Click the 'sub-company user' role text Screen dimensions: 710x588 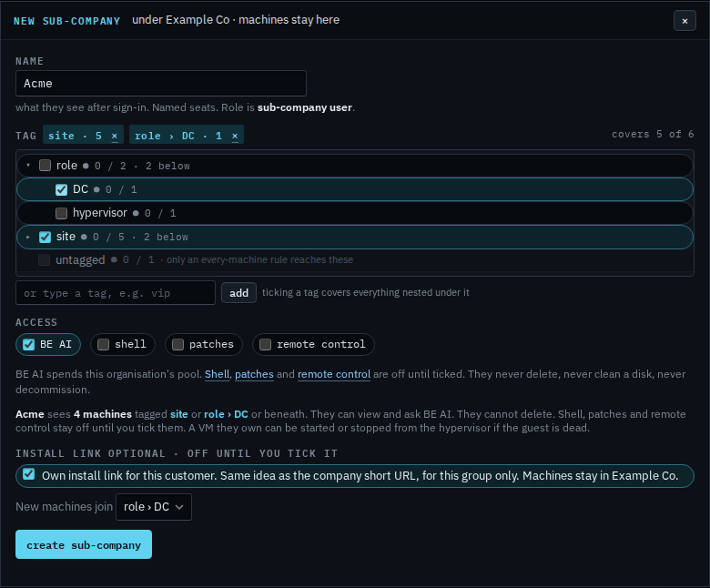(x=305, y=107)
